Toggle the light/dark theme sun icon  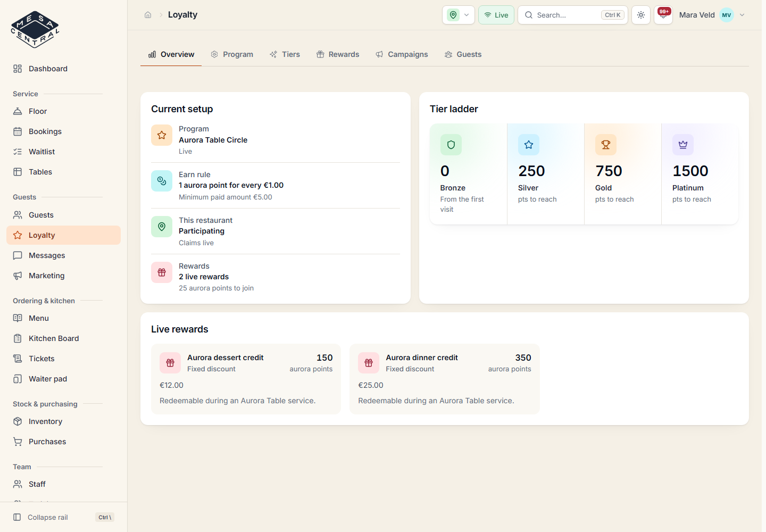pos(641,15)
